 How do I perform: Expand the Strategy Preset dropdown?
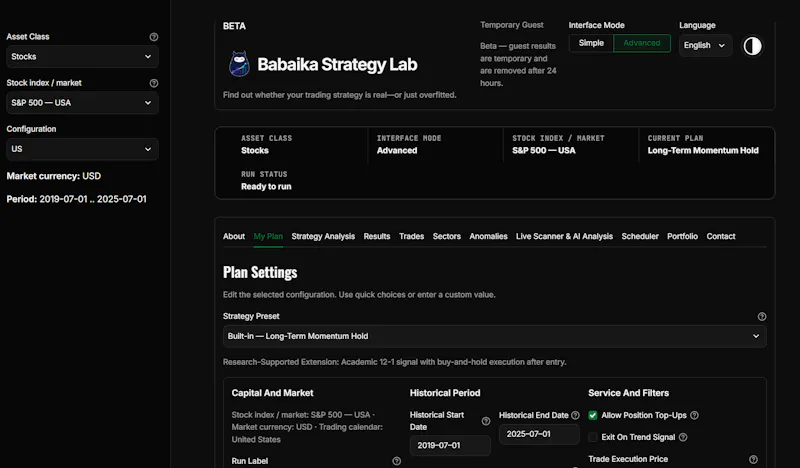[x=494, y=336]
